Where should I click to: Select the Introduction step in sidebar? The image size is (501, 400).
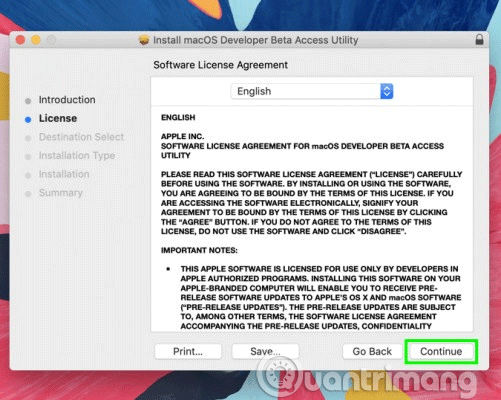pyautogui.click(x=67, y=100)
